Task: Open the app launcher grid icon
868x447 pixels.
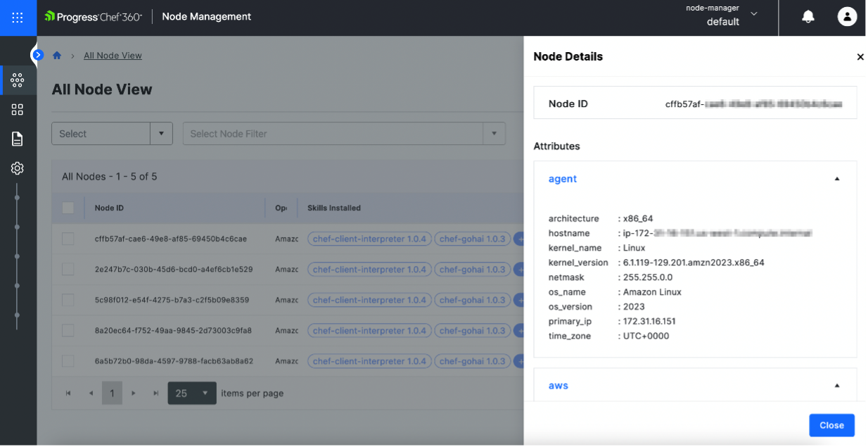Action: click(18, 18)
